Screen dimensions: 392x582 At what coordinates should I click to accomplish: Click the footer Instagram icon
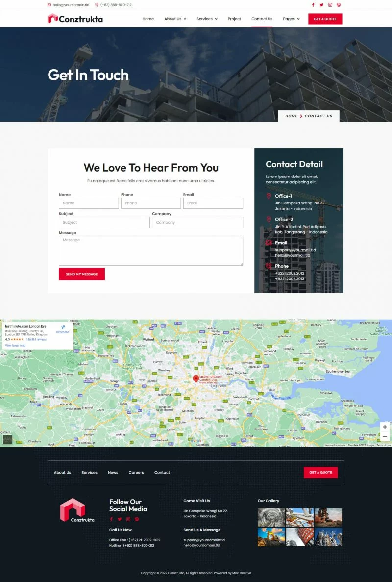pyautogui.click(x=128, y=519)
